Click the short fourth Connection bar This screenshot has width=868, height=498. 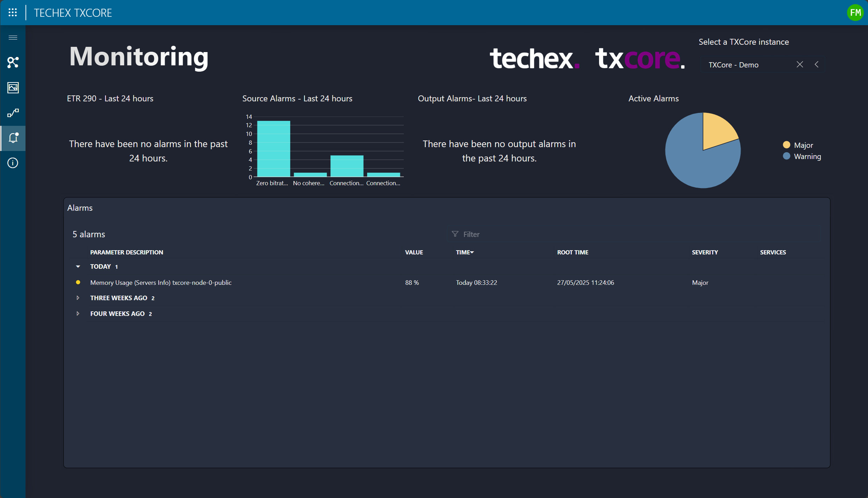point(384,175)
